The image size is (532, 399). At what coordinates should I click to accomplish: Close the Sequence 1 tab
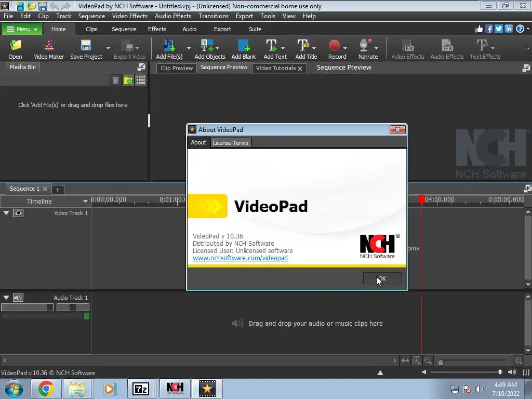(45, 189)
